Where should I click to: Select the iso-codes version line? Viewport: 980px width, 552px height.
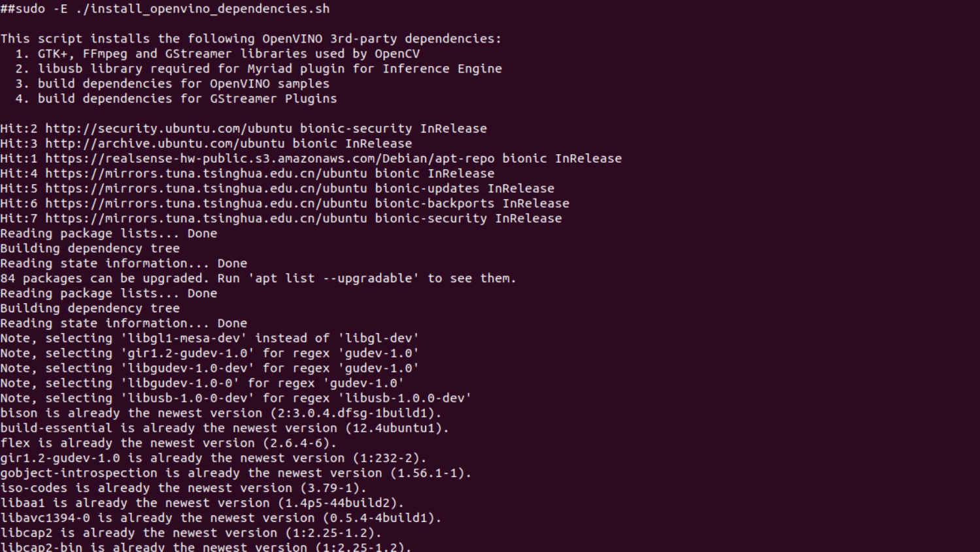tap(183, 489)
